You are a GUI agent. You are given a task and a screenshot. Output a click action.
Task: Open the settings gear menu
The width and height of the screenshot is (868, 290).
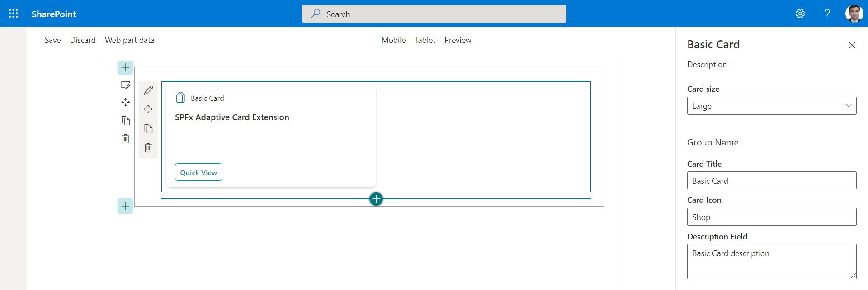[x=800, y=14]
